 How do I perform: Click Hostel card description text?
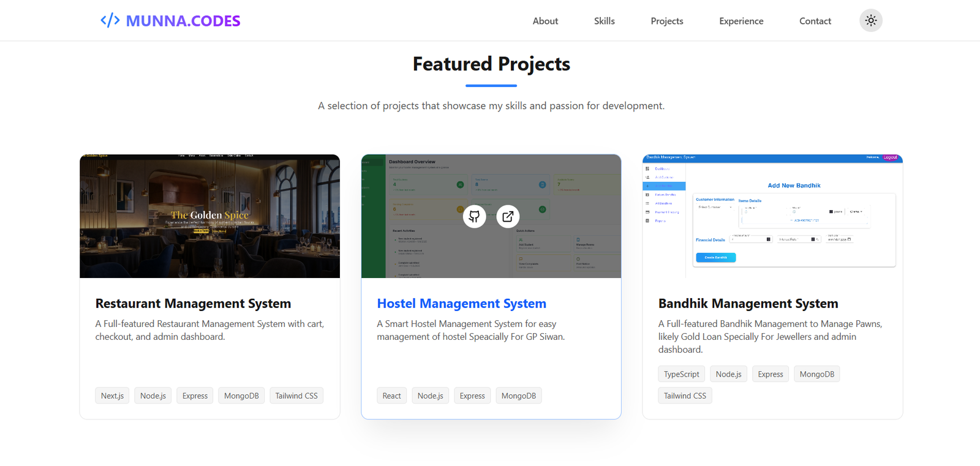(x=470, y=330)
